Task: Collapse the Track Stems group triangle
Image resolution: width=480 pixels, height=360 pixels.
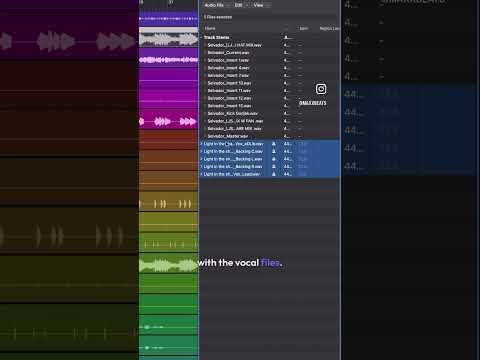Action: (201, 37)
